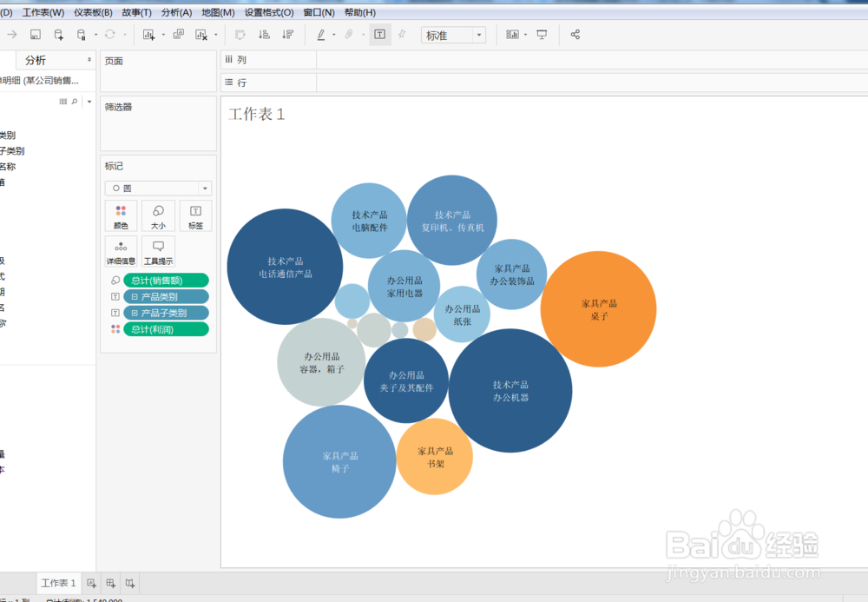The image size is (868, 602).
Task: Open the 设置格式(O) menu
Action: pyautogui.click(x=269, y=12)
